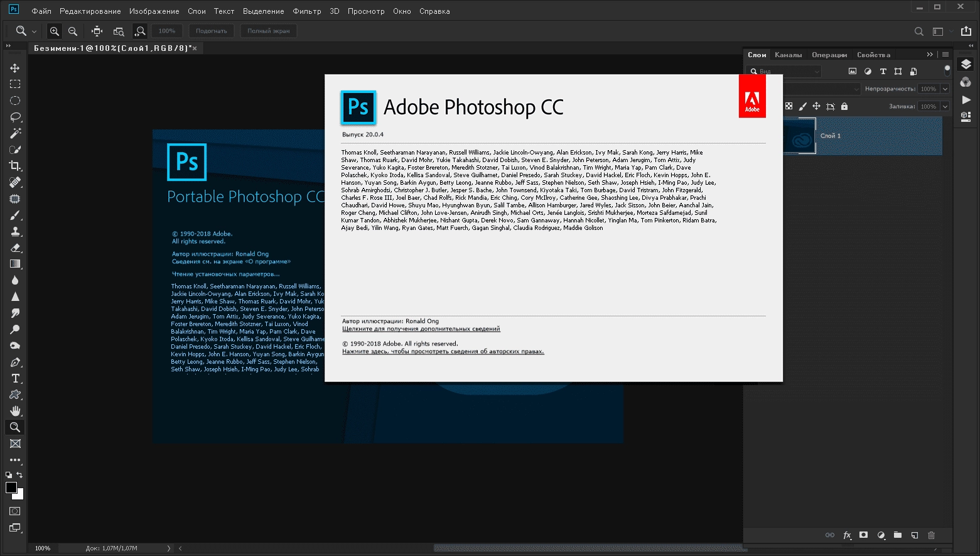Select the Frame tool with crossed box

pos(15,444)
